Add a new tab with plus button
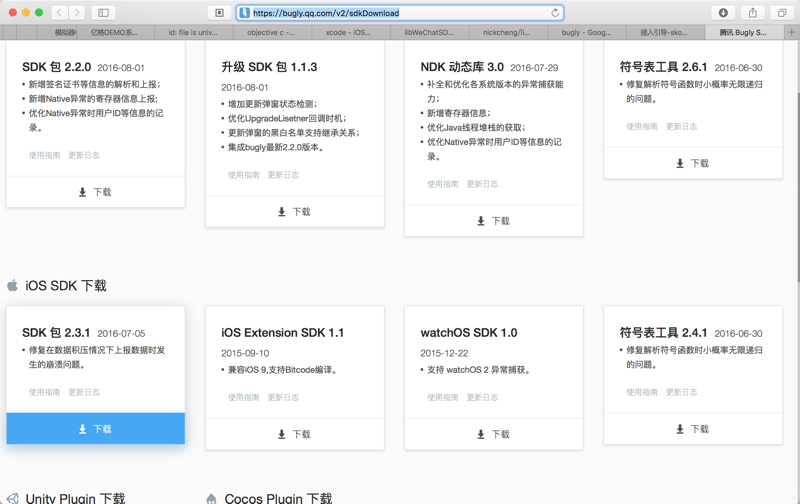800x504 pixels. (791, 32)
